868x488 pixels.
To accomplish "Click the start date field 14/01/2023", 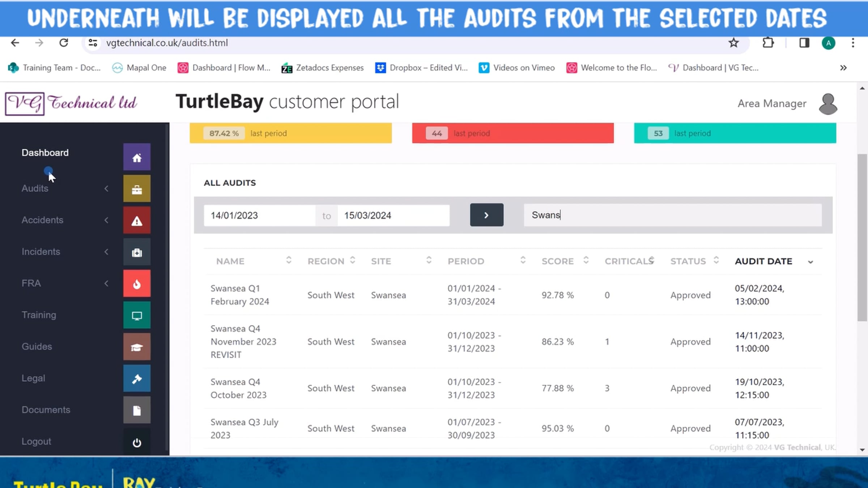I will [259, 215].
